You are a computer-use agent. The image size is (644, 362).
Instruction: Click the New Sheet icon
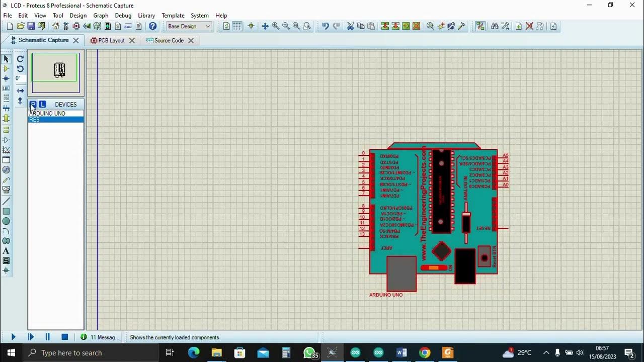519,26
